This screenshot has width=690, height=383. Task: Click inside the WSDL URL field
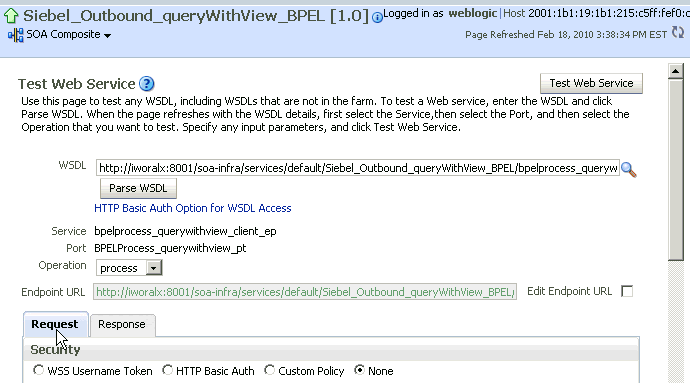[358, 168]
